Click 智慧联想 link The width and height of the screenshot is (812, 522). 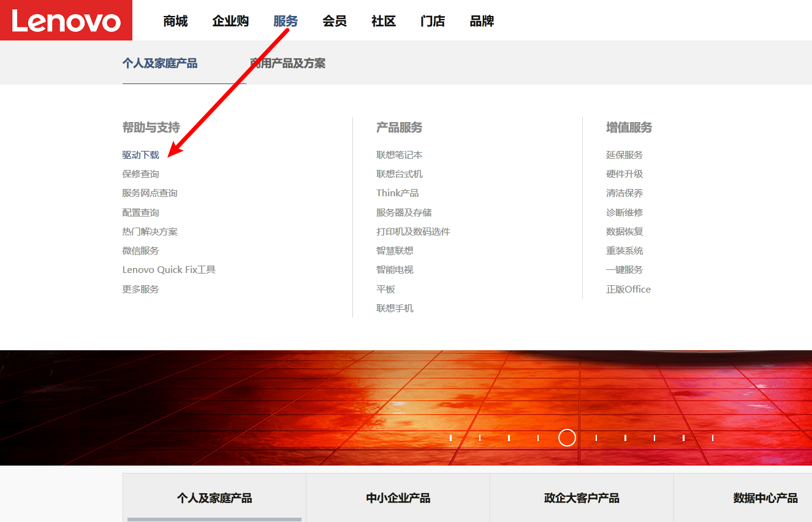395,251
